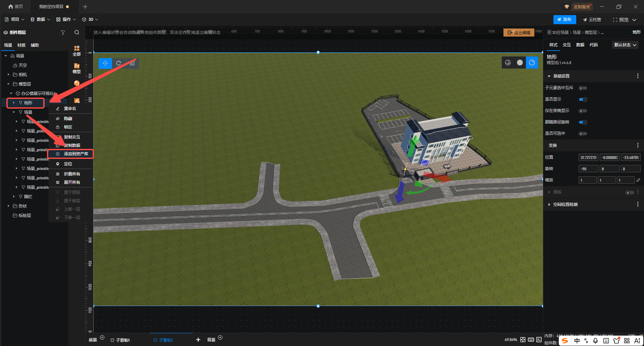
Task: Expand the 空间位置检测 section
Action: click(x=549, y=205)
